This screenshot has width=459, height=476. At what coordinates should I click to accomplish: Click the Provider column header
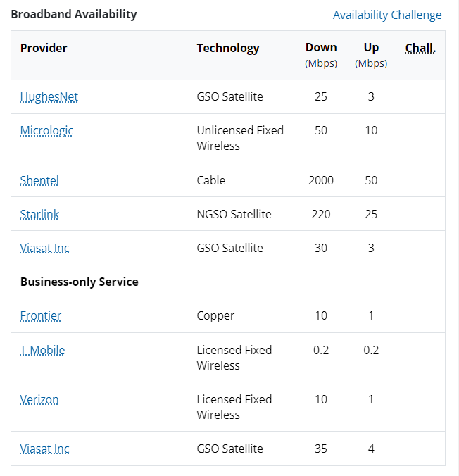pos(44,48)
